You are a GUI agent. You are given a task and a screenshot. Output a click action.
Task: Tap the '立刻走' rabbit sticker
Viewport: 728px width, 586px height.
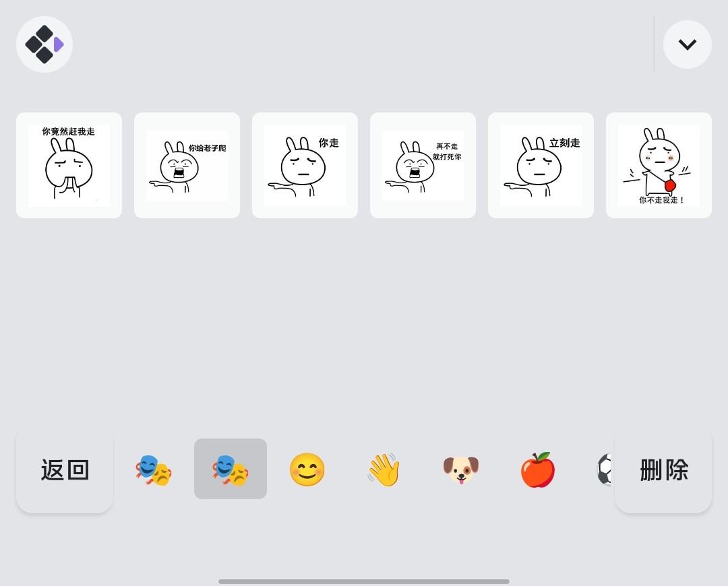[541, 165]
